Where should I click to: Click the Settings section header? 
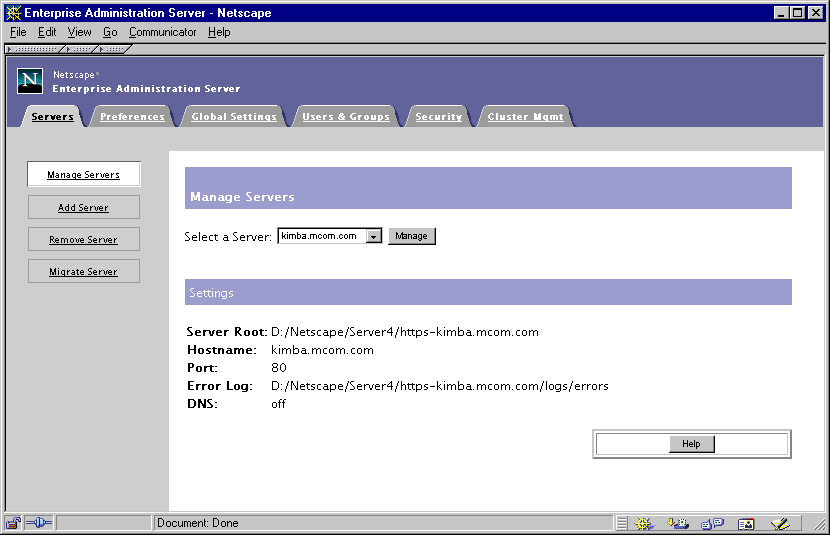(488, 292)
